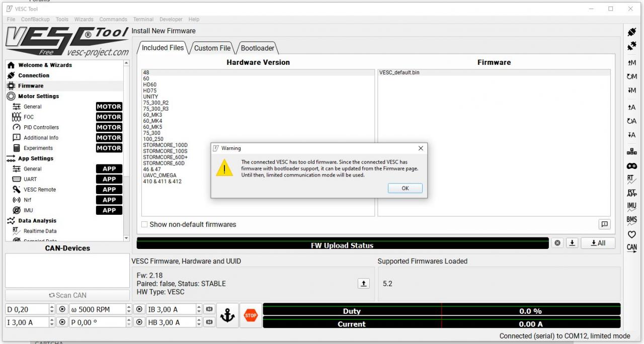
Task: Click the Scan CAN button
Action: pos(67,295)
